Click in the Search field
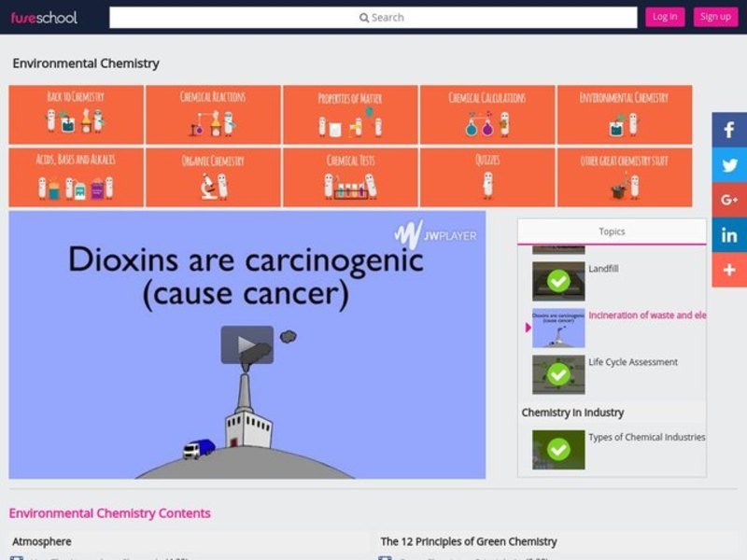The image size is (747, 560). (373, 17)
